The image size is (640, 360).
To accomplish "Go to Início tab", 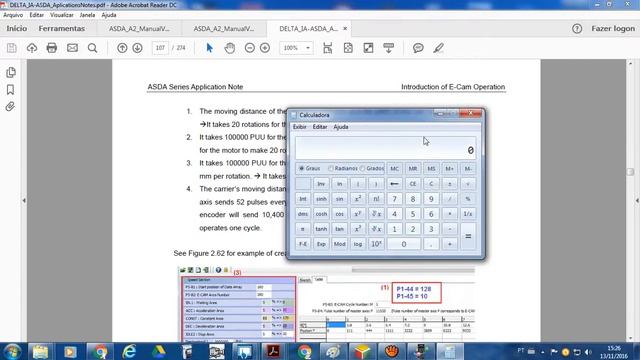I will [x=17, y=29].
